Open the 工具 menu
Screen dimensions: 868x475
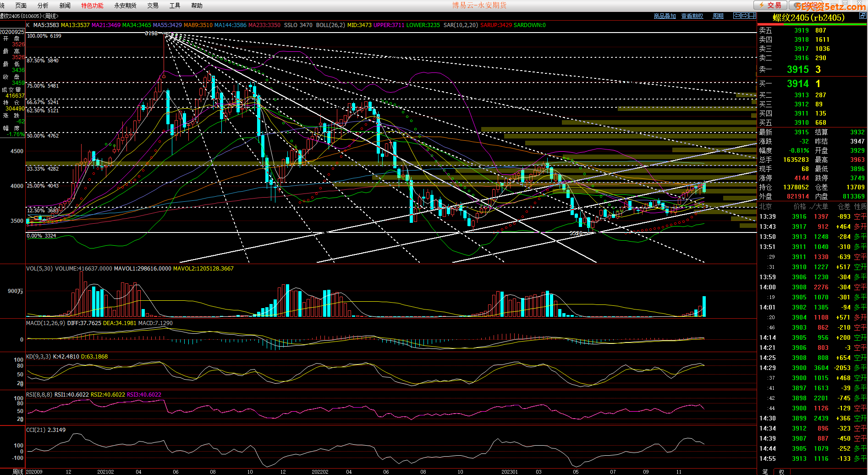175,6
